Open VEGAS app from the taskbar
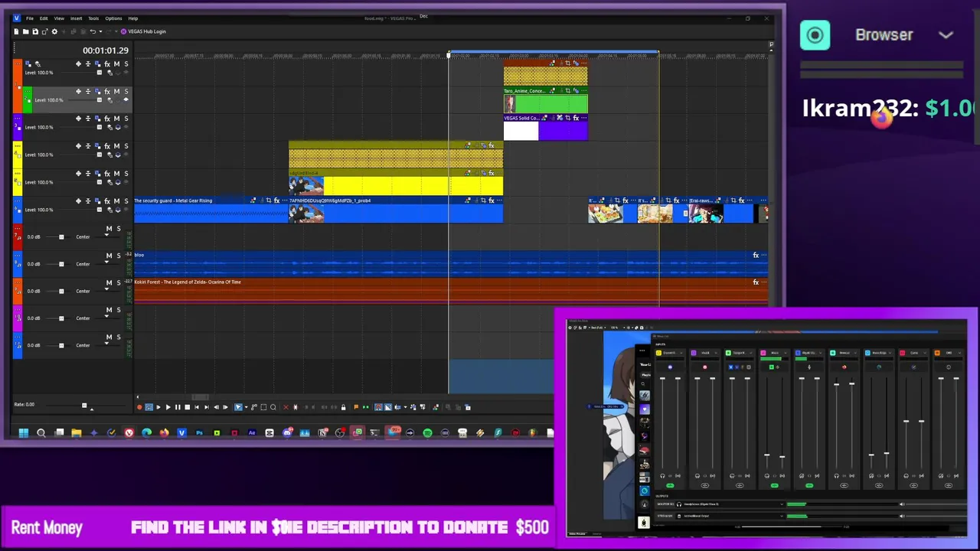This screenshot has height=551, width=980. pos(181,433)
